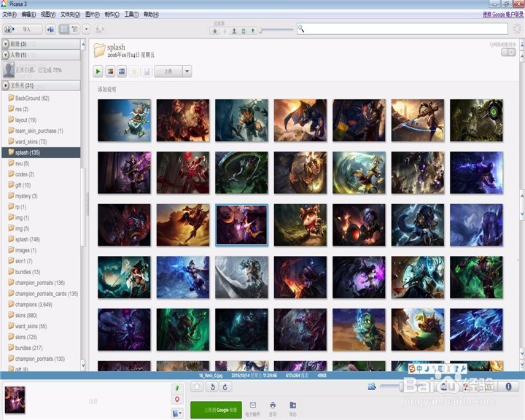Open the 文件夹(O) menu
The width and height of the screenshot is (525, 420).
70,15
